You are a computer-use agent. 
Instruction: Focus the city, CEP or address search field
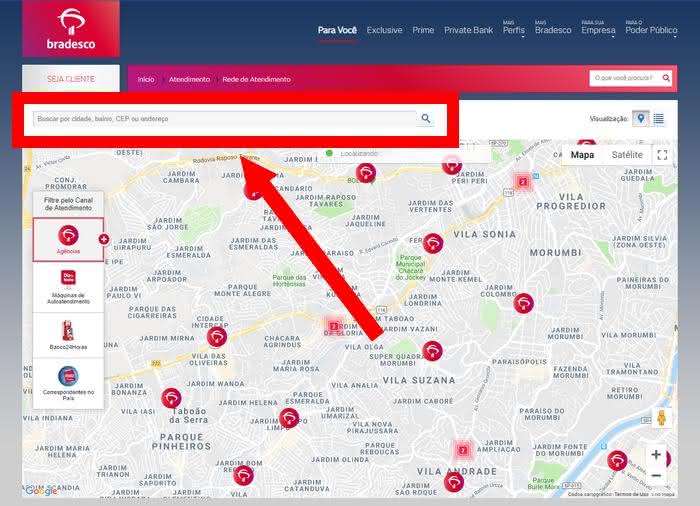click(225, 119)
